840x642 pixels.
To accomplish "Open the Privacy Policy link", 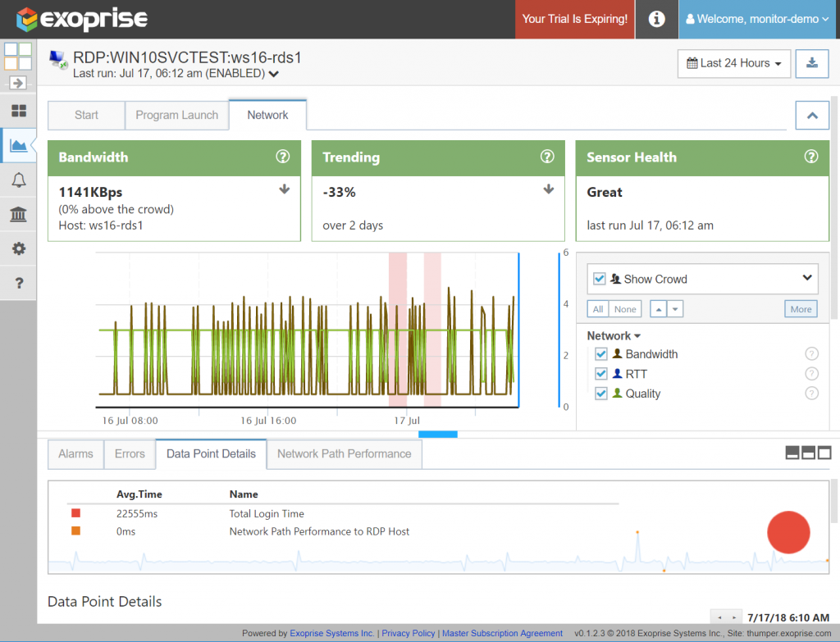I will tap(409, 633).
